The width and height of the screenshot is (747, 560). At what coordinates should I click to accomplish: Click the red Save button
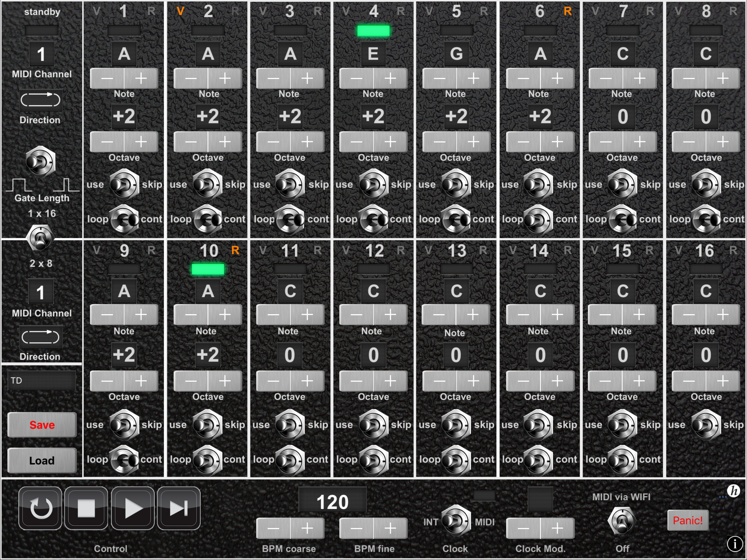[42, 425]
